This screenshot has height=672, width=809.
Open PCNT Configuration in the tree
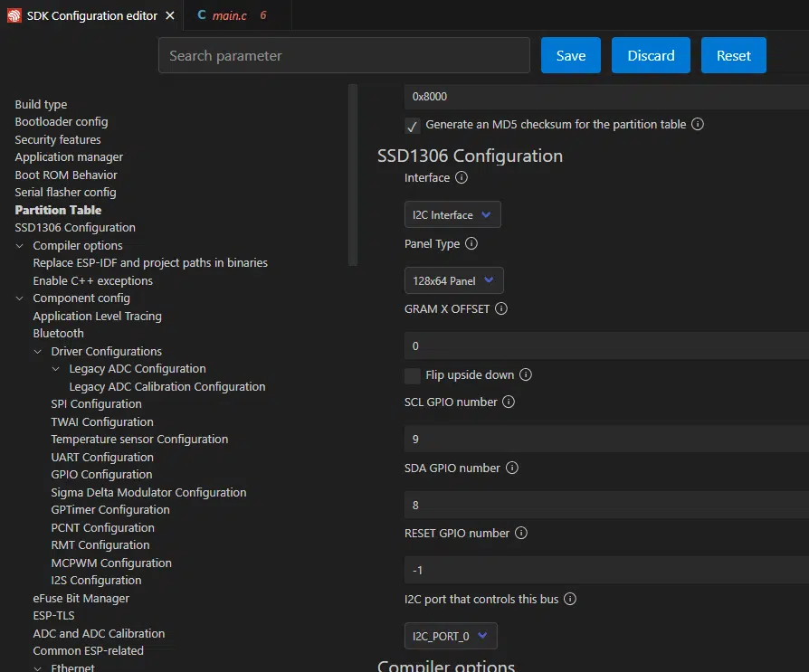point(102,528)
